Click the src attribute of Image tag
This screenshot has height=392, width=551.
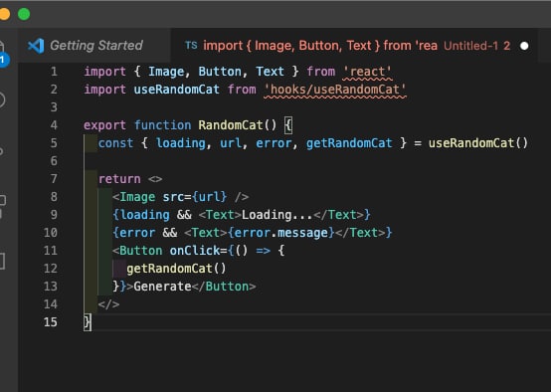point(173,197)
